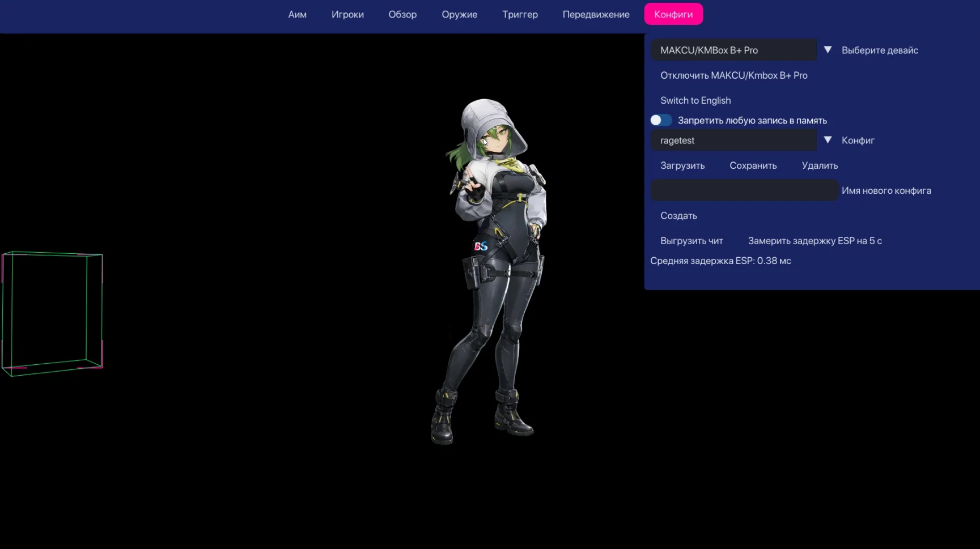Image resolution: width=980 pixels, height=549 pixels.
Task: Open the ragetest config combo box
Action: (x=733, y=141)
